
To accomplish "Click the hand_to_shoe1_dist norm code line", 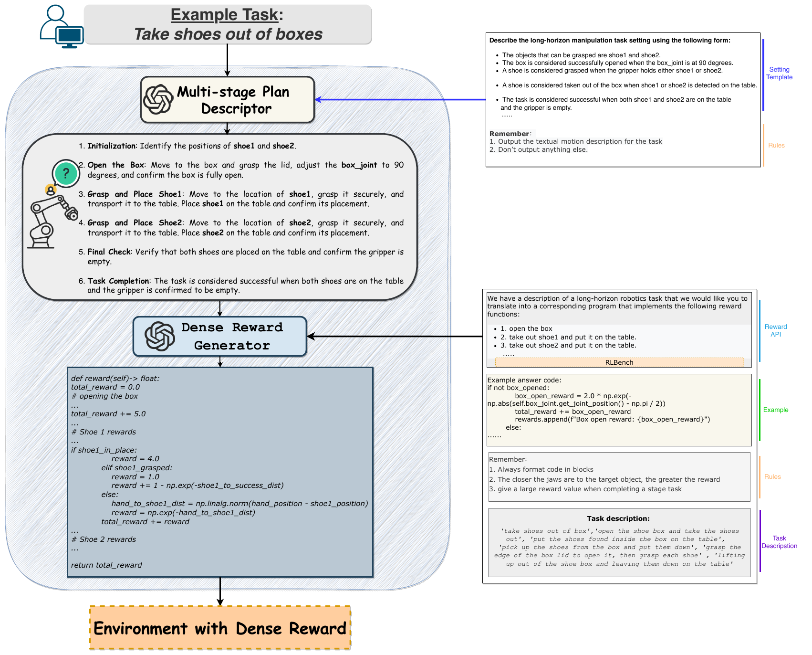I will click(x=239, y=503).
